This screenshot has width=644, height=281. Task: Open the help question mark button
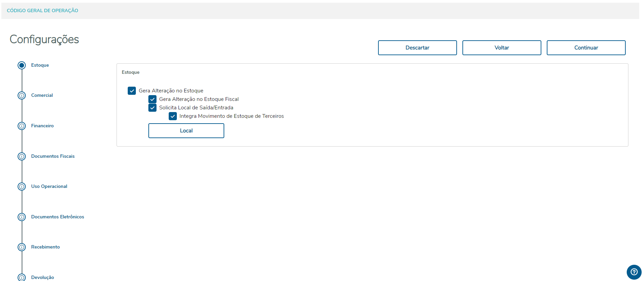pos(634,272)
